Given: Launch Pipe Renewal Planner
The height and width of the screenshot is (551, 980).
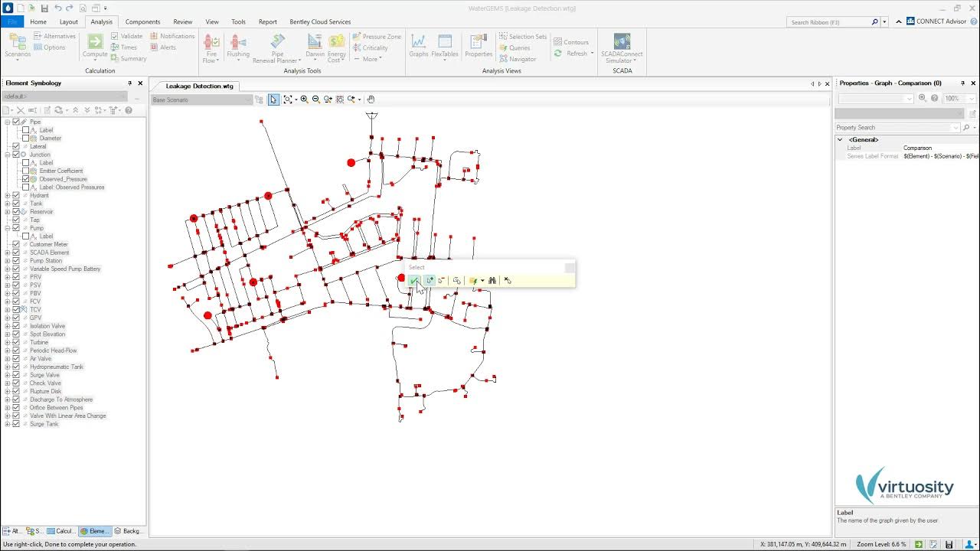Looking at the screenshot, I should click(277, 47).
